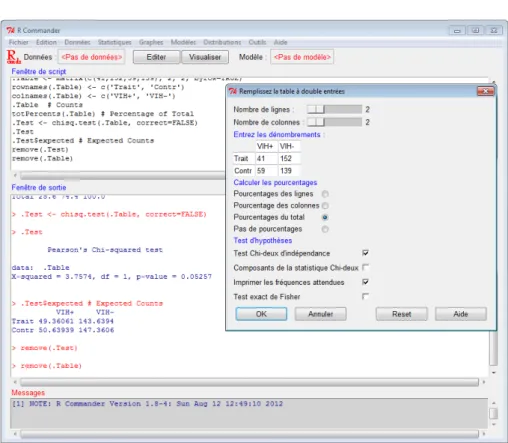Click the <Pas de données> dataset selector
Viewport: 508px width, 443px height.
pos(92,57)
